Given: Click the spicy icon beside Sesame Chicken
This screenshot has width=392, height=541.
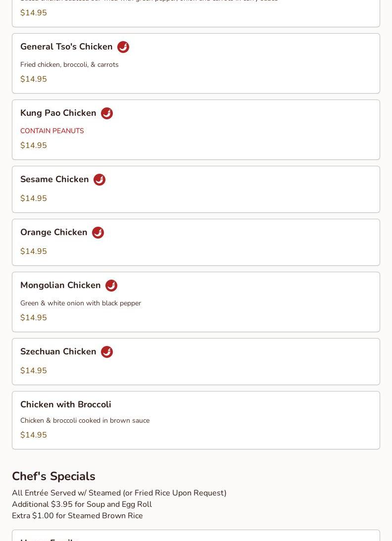Looking at the screenshot, I should pos(99,180).
